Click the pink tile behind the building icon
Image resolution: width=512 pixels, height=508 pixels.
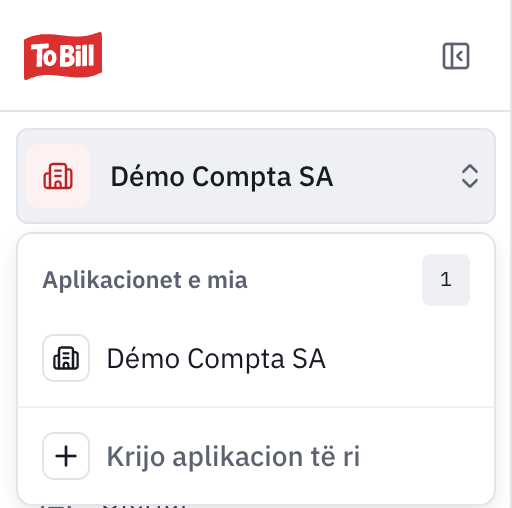coord(58,176)
